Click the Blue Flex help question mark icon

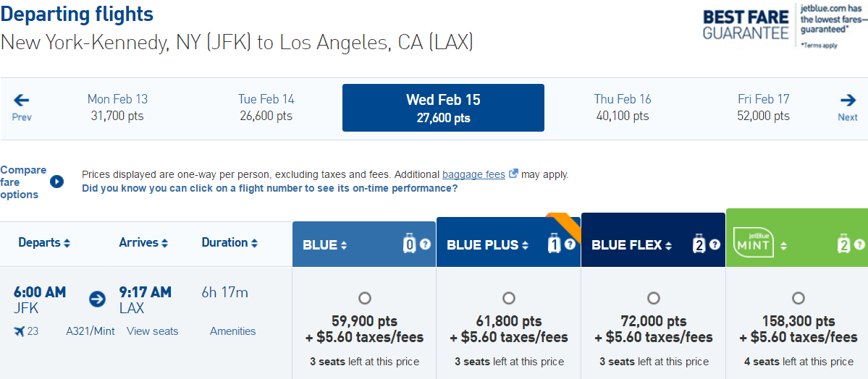[x=715, y=244]
